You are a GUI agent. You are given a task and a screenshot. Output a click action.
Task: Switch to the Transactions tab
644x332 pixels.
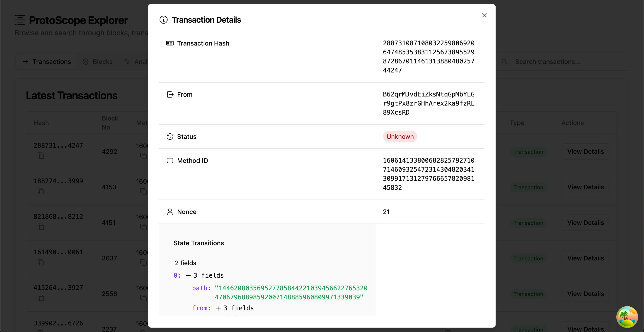(x=46, y=61)
